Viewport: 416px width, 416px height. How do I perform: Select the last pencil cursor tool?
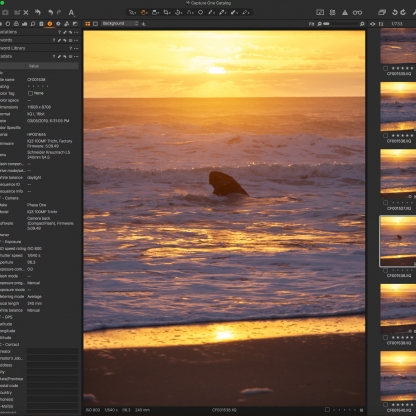246,13
